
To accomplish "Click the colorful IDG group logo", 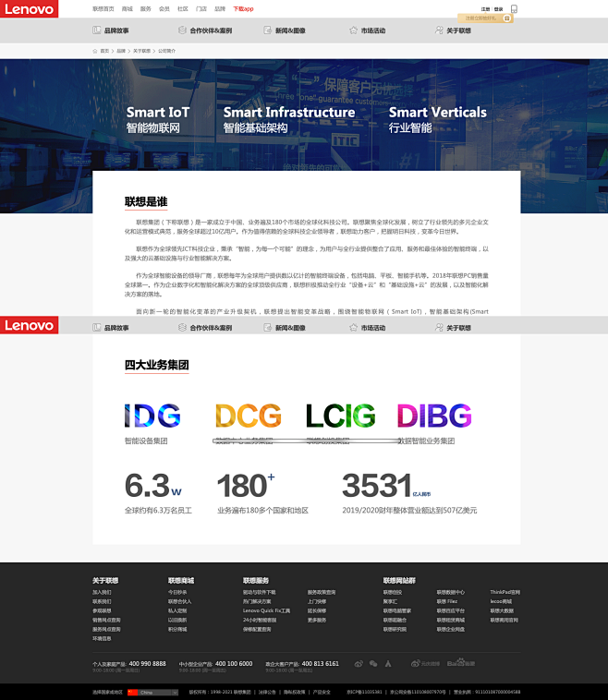I will (x=152, y=416).
